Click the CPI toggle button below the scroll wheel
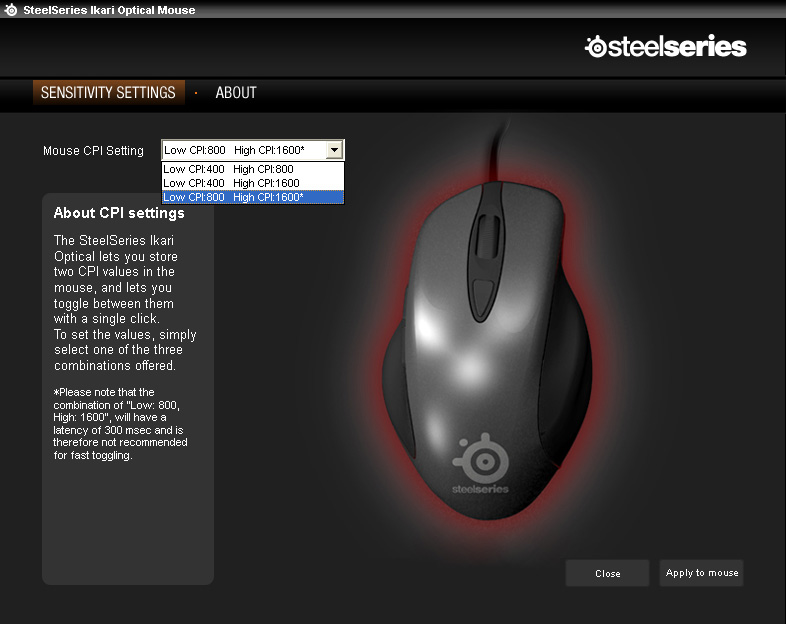786x624 pixels. pyautogui.click(x=483, y=298)
